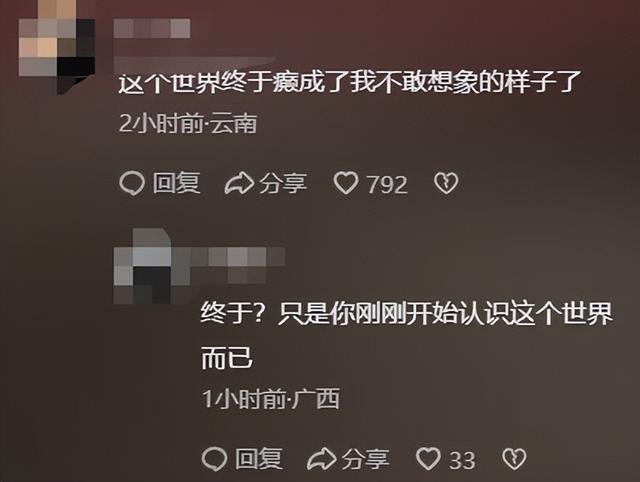This screenshot has width=640, height=482.
Task: Click share arrow icon on Guangxi comment
Action: (x=322, y=459)
